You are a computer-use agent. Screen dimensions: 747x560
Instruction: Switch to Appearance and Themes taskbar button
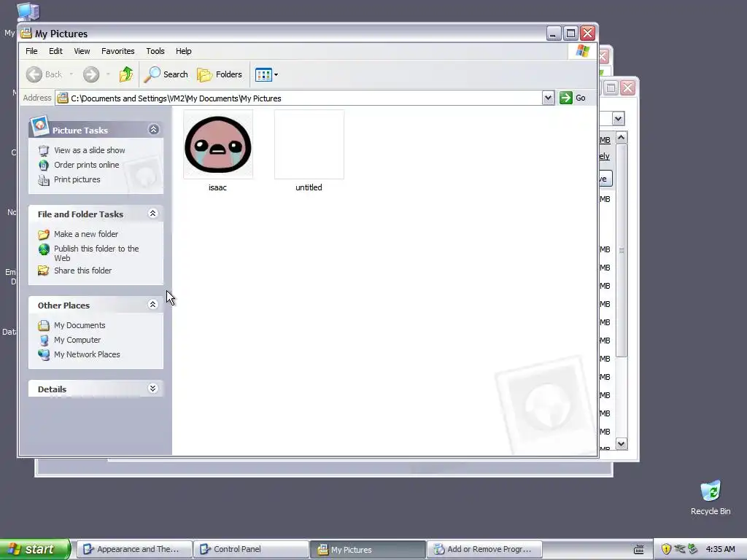click(135, 549)
